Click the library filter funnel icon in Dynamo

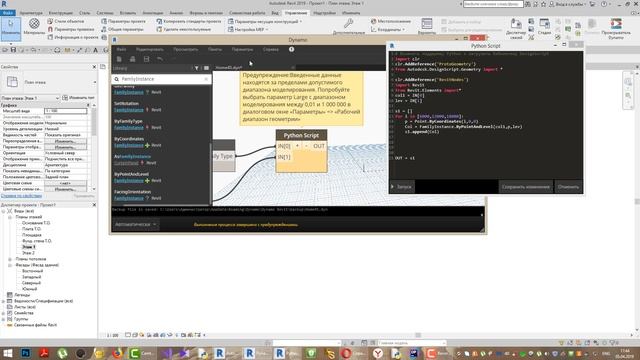[196, 68]
